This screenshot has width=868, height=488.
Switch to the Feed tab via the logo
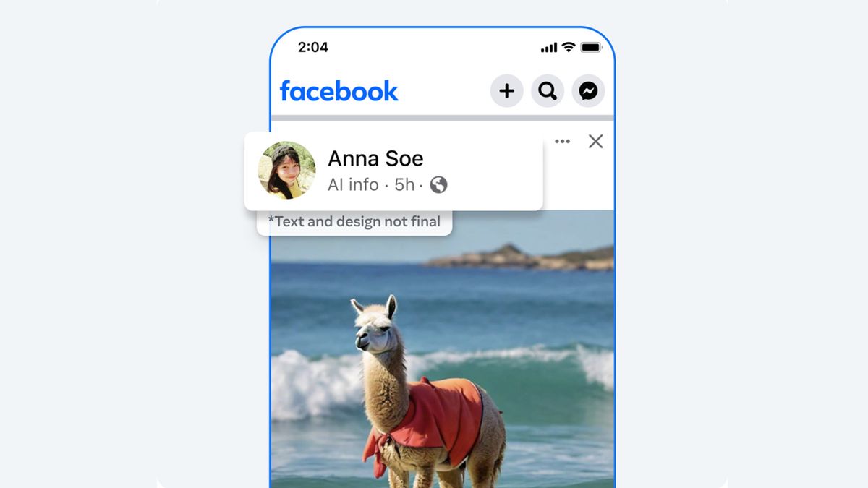pos(339,91)
